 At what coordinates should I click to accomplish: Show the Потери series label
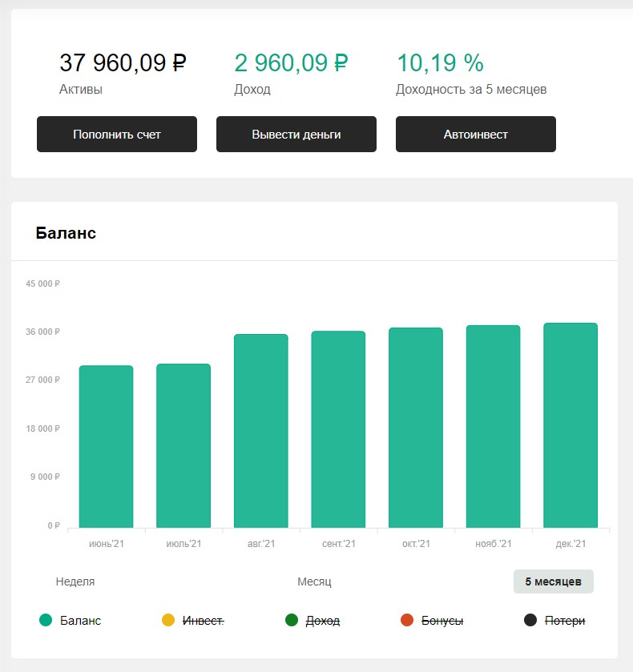click(x=565, y=621)
